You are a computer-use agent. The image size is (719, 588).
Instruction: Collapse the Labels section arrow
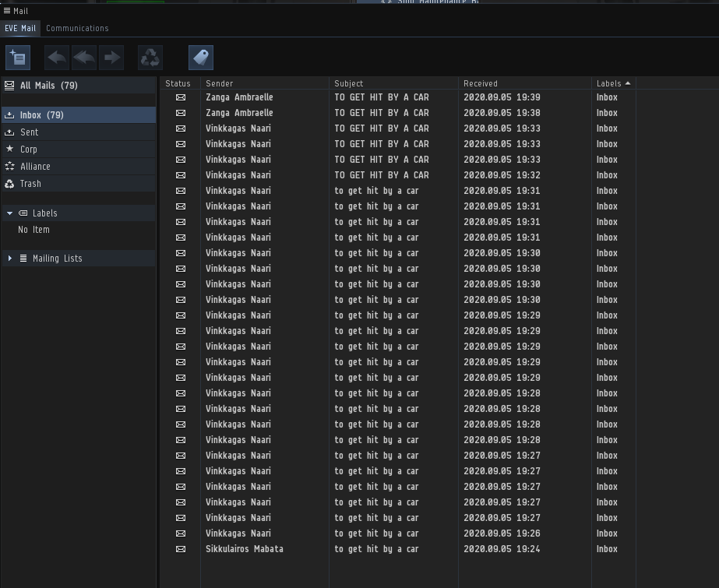tap(9, 213)
